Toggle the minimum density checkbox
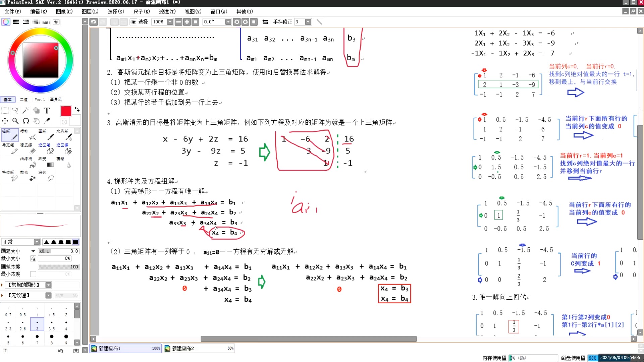 (x=33, y=274)
